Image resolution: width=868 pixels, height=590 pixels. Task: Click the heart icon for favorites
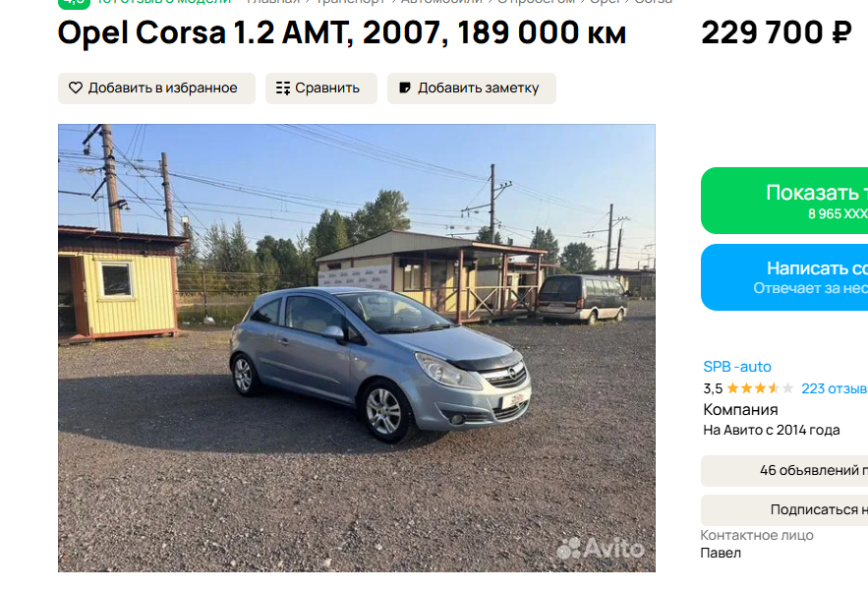tap(76, 88)
